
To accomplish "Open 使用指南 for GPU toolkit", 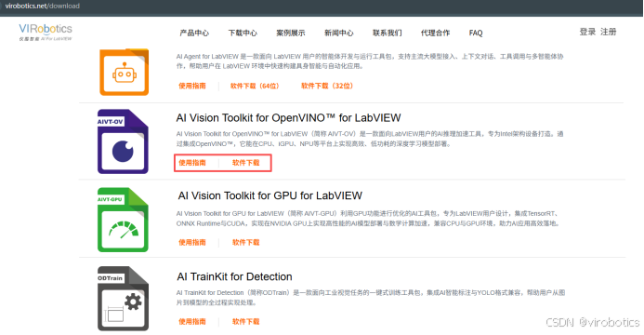I will pyautogui.click(x=192, y=243).
